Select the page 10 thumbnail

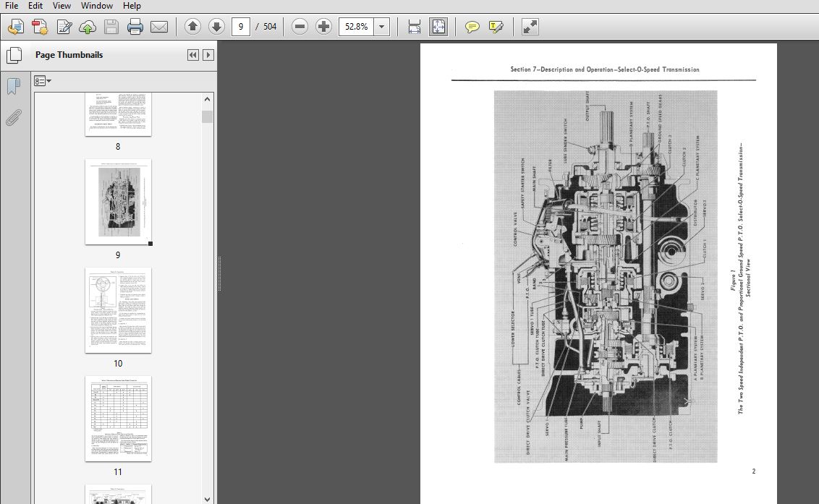click(x=118, y=310)
